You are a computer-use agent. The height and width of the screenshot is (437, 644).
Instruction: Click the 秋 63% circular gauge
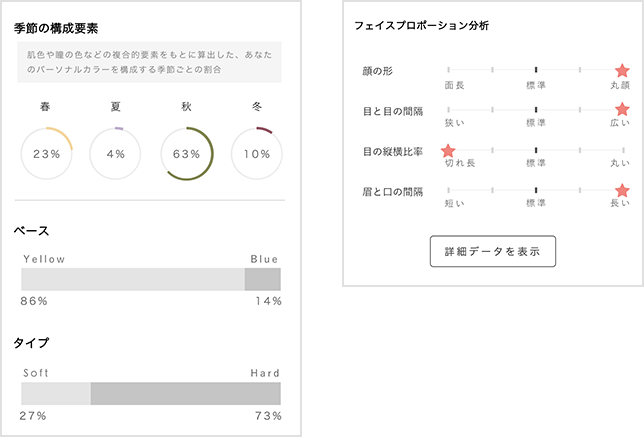[187, 154]
